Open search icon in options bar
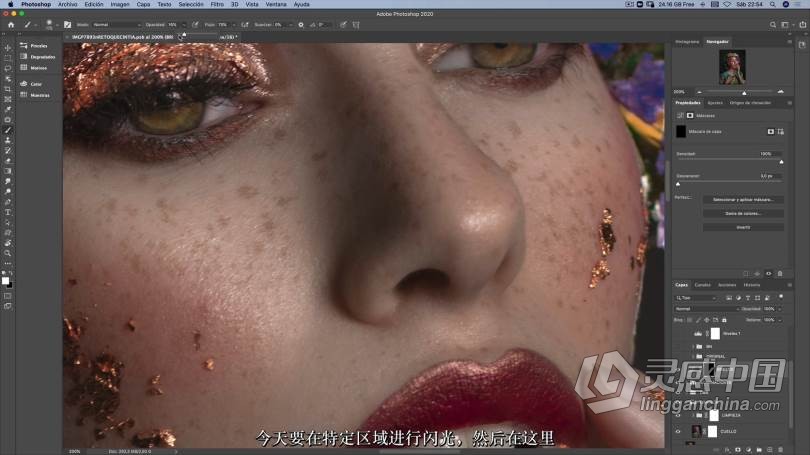This screenshot has width=810, height=455. click(x=773, y=24)
